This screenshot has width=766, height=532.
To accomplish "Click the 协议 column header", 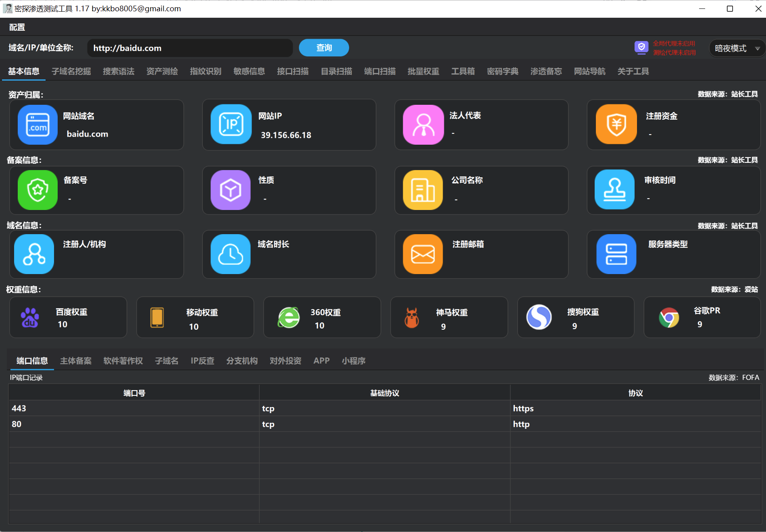I will 635,393.
